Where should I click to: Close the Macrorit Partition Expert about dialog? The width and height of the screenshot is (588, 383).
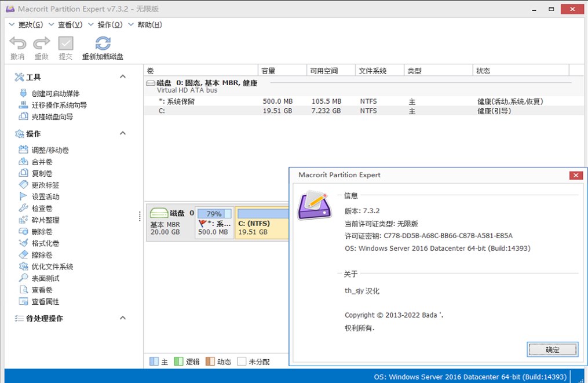click(576, 175)
